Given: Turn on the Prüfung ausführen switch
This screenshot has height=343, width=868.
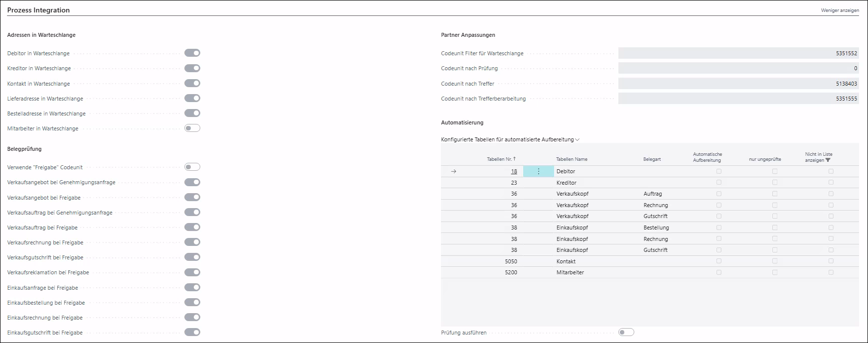Looking at the screenshot, I should point(626,333).
